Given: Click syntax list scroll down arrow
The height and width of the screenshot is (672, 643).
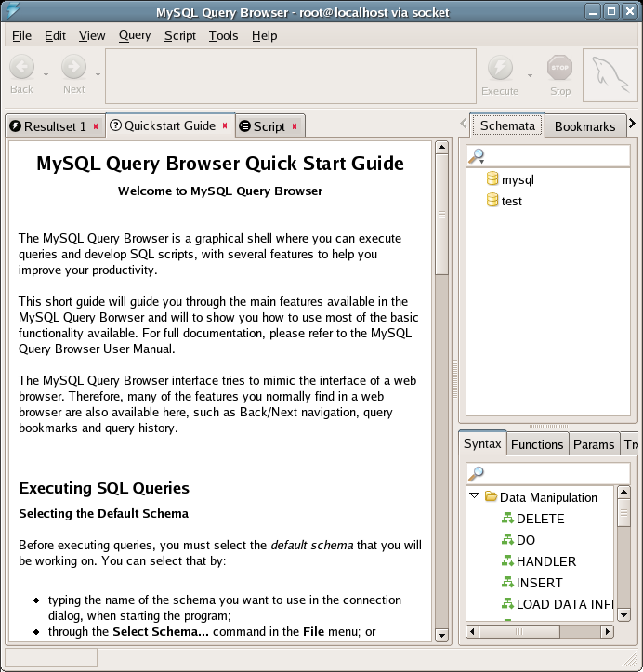Looking at the screenshot, I should [x=623, y=615].
